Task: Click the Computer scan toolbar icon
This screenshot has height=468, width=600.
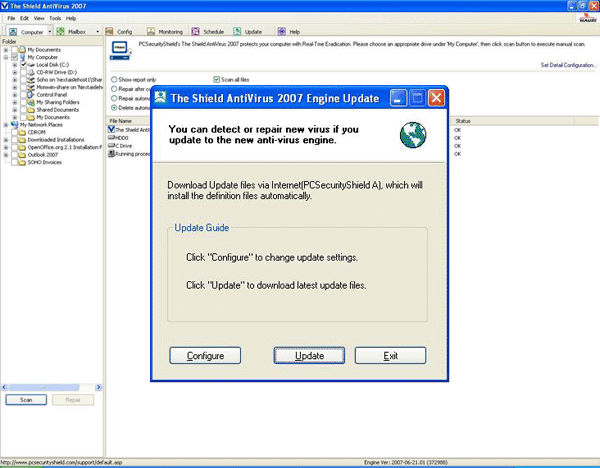Action: [13, 31]
